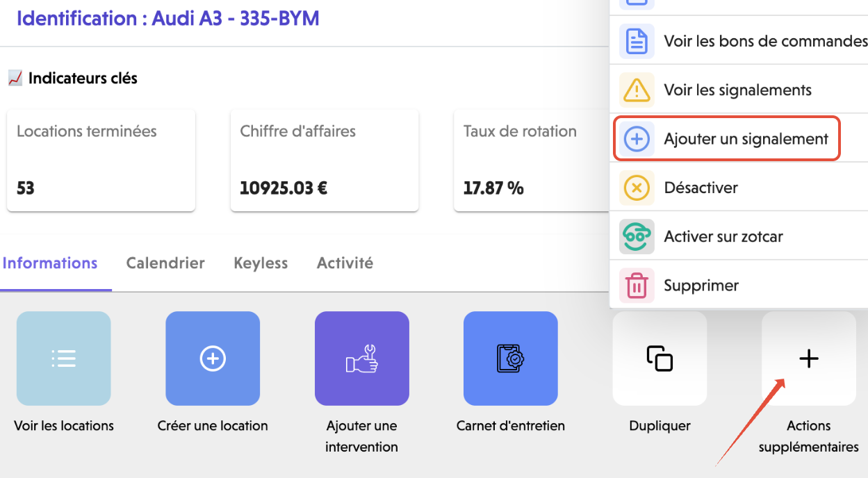Click the Carnet d'entretien label

tap(511, 426)
